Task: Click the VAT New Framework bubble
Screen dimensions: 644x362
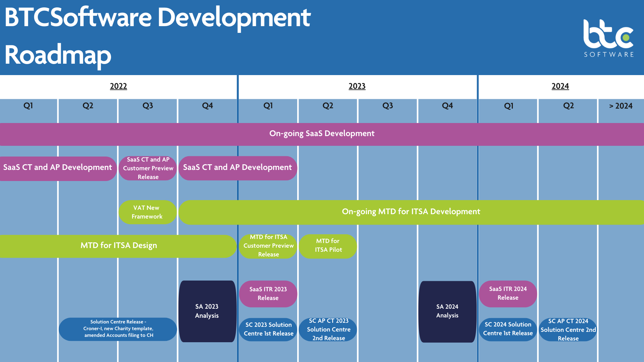Action: tap(147, 212)
